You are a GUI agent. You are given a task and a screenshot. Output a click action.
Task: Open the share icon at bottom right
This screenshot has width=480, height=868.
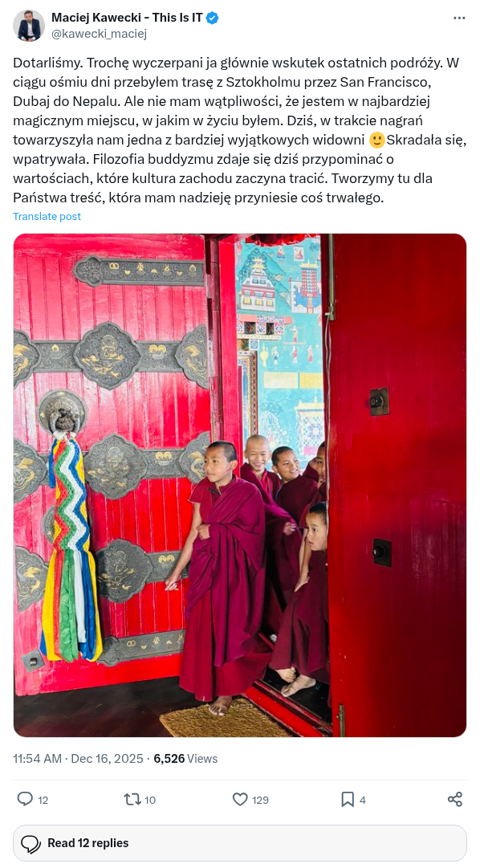(454, 799)
